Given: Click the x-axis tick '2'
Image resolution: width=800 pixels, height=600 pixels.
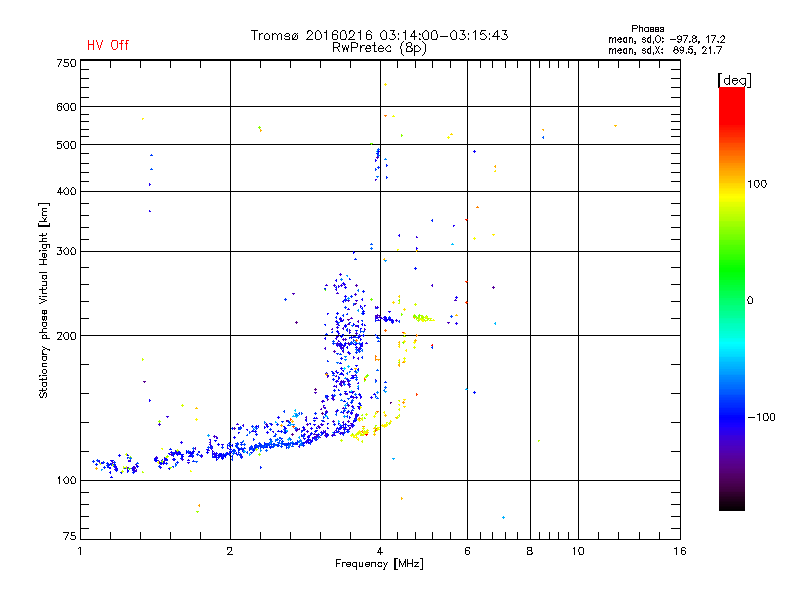Looking at the screenshot, I should pyautogui.click(x=230, y=551).
